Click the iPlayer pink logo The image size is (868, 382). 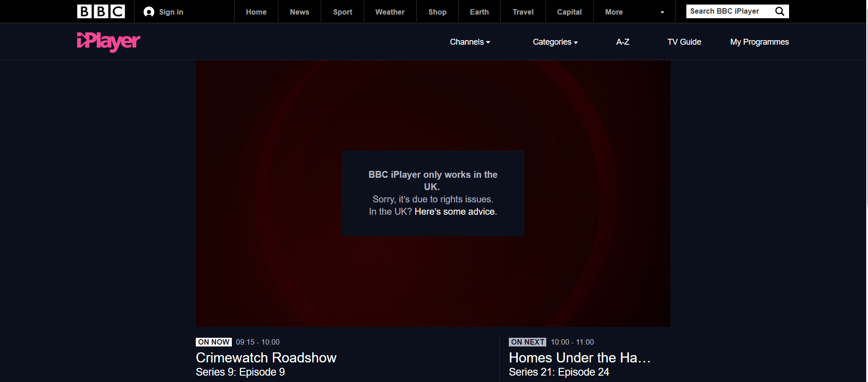tap(109, 42)
